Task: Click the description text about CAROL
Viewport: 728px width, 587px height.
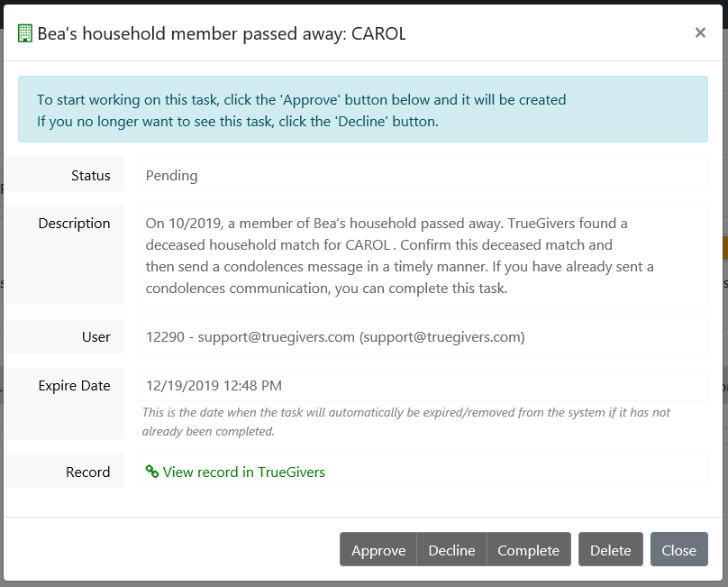Action: 399,255
